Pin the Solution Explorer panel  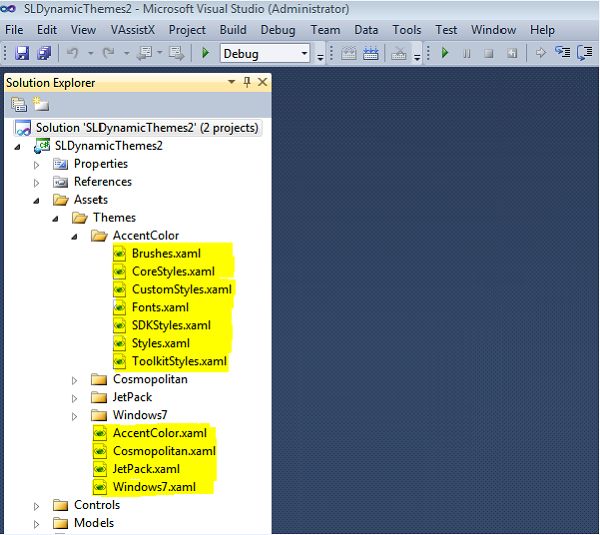(247, 82)
